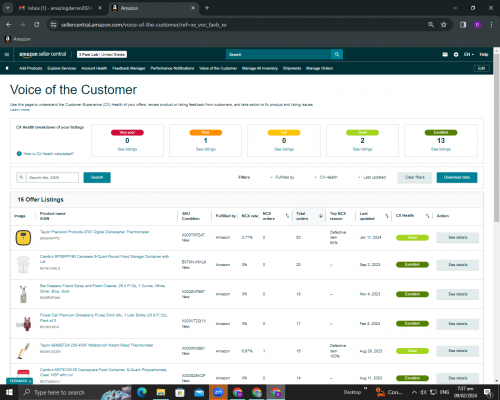
Task: Open the Zoom app from the taskbar
Action: pos(218,392)
